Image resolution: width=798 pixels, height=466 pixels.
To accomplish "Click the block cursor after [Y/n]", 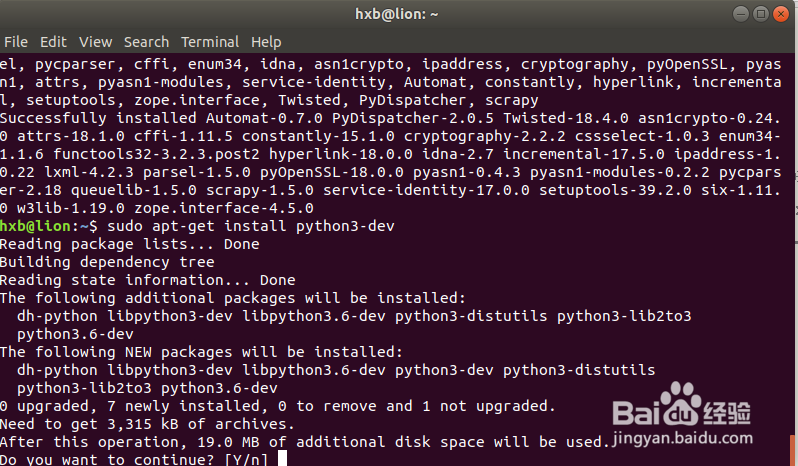I will [x=283, y=459].
